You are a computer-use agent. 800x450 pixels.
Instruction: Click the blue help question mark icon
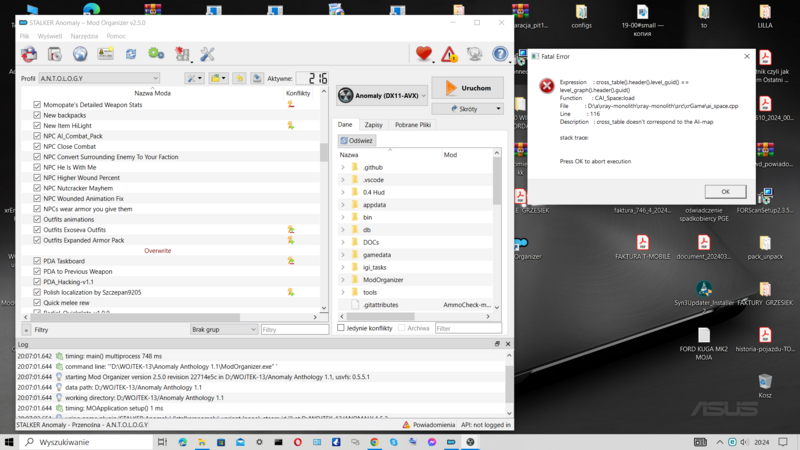pos(500,54)
